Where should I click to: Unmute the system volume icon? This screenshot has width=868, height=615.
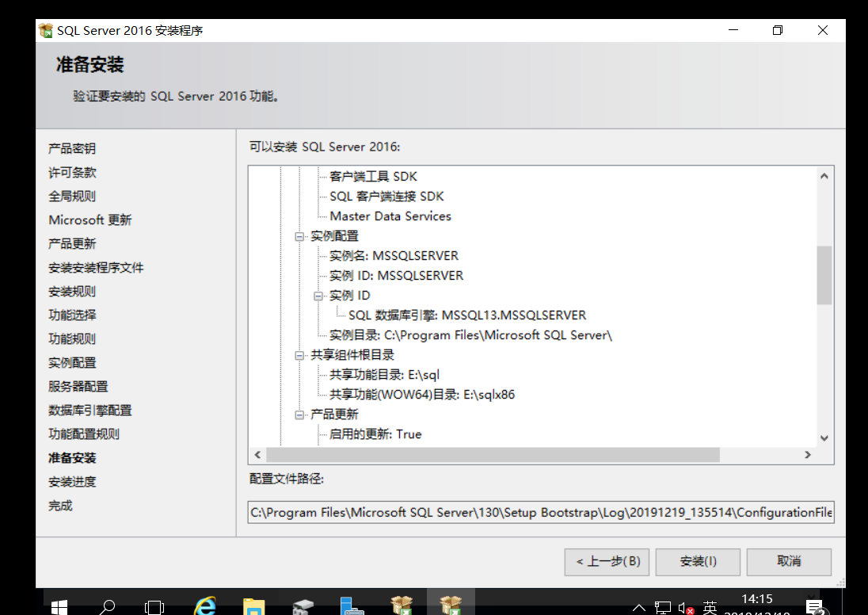click(x=686, y=609)
